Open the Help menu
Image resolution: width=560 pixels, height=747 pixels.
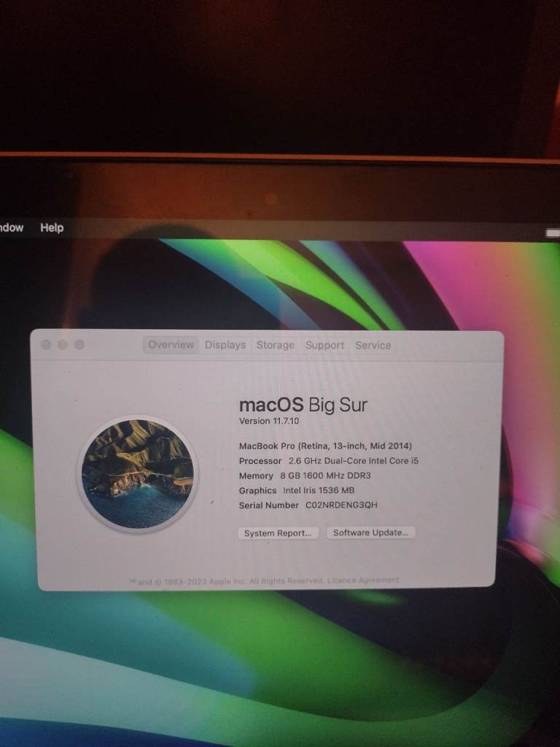pos(52,228)
